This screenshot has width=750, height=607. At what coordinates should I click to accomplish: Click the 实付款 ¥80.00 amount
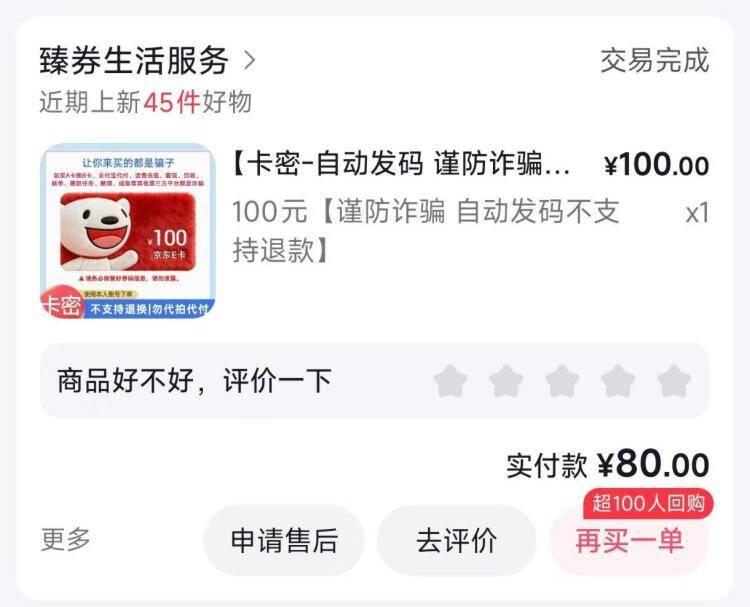(x=608, y=464)
